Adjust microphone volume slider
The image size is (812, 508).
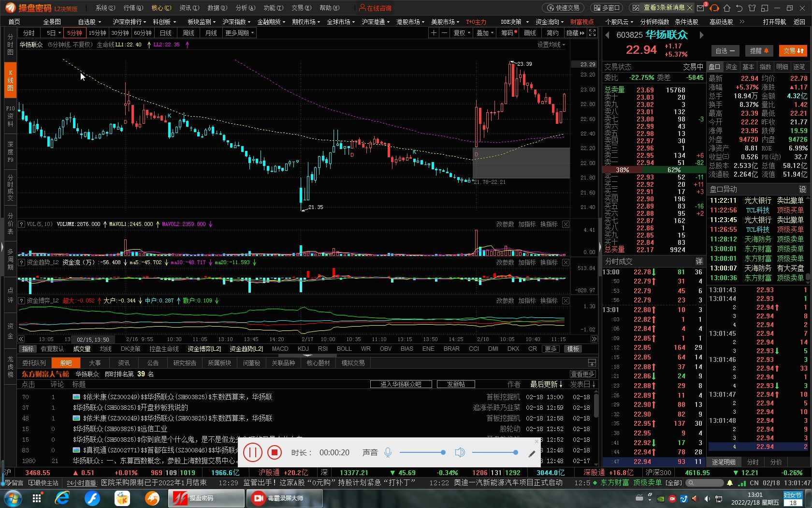pyautogui.click(x=422, y=452)
